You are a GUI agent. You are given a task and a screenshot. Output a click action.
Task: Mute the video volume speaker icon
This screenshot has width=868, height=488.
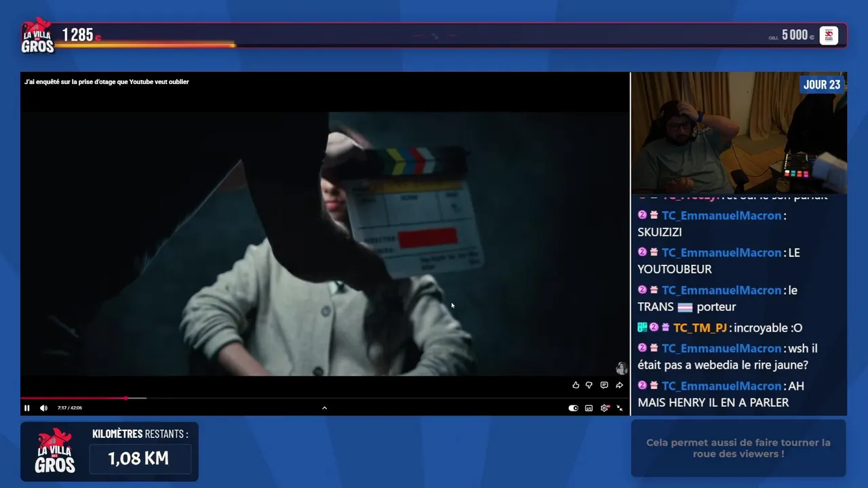[x=43, y=408]
